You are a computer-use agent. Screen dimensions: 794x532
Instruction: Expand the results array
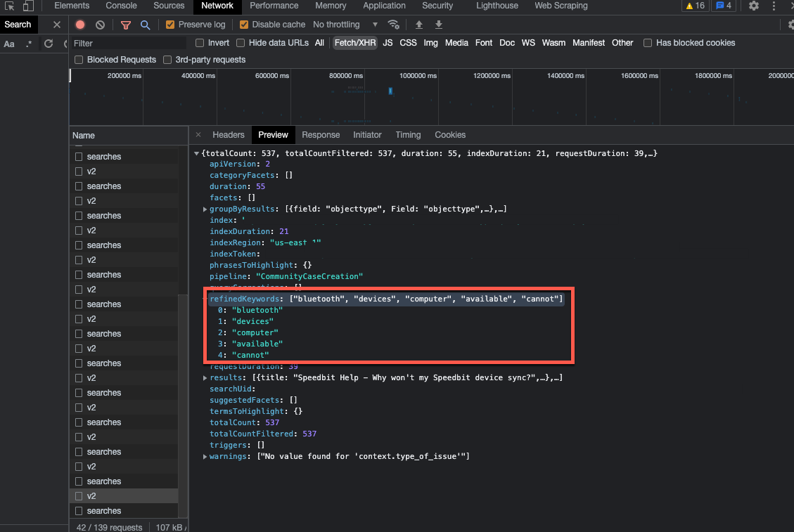click(205, 377)
